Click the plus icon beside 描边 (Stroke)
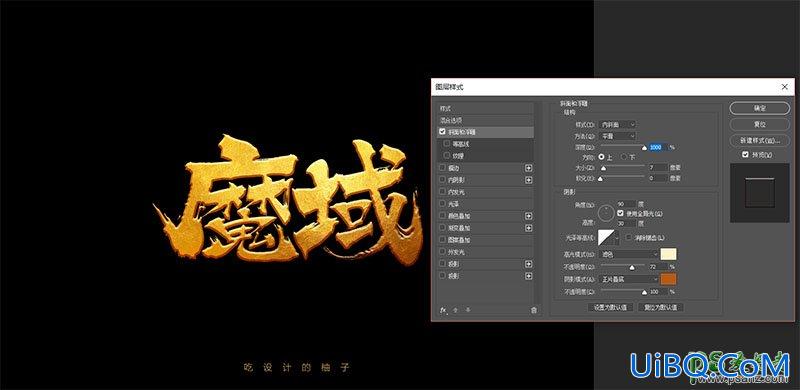The image size is (800, 390). click(529, 168)
